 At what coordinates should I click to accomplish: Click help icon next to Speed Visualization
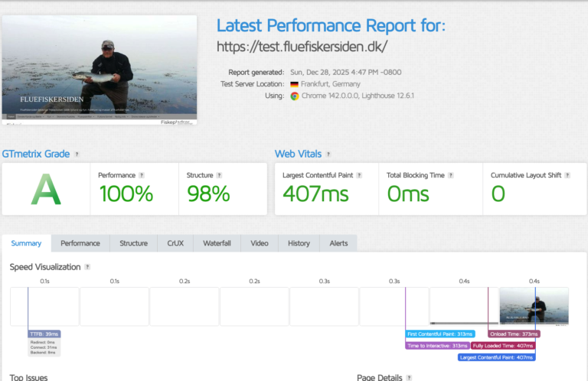tap(87, 267)
